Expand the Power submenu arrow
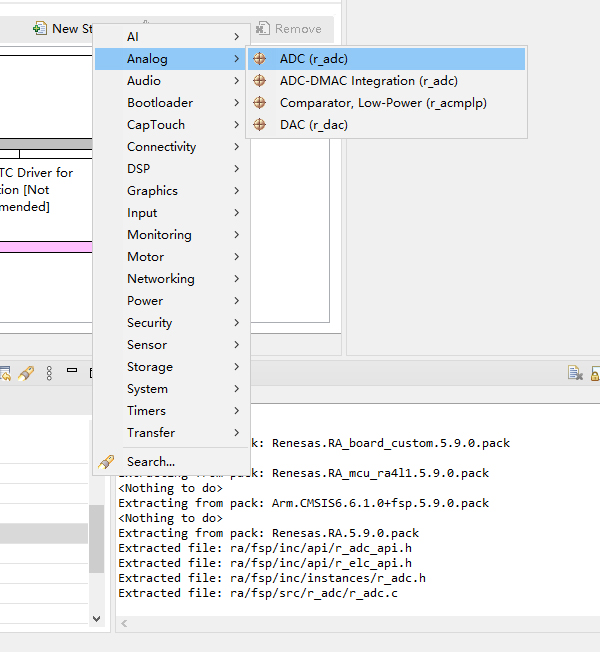This screenshot has height=652, width=600. 236,301
